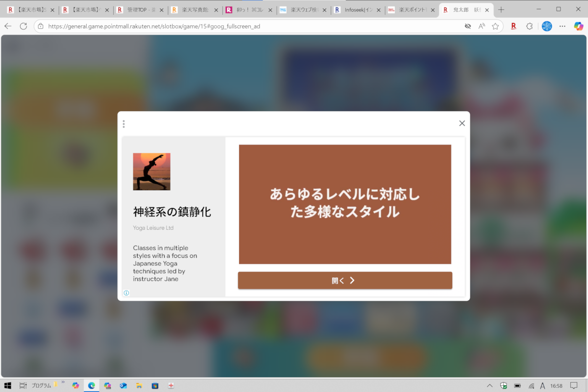Open the Rakuten extension icon
This screenshot has height=392, width=588.
click(514, 26)
